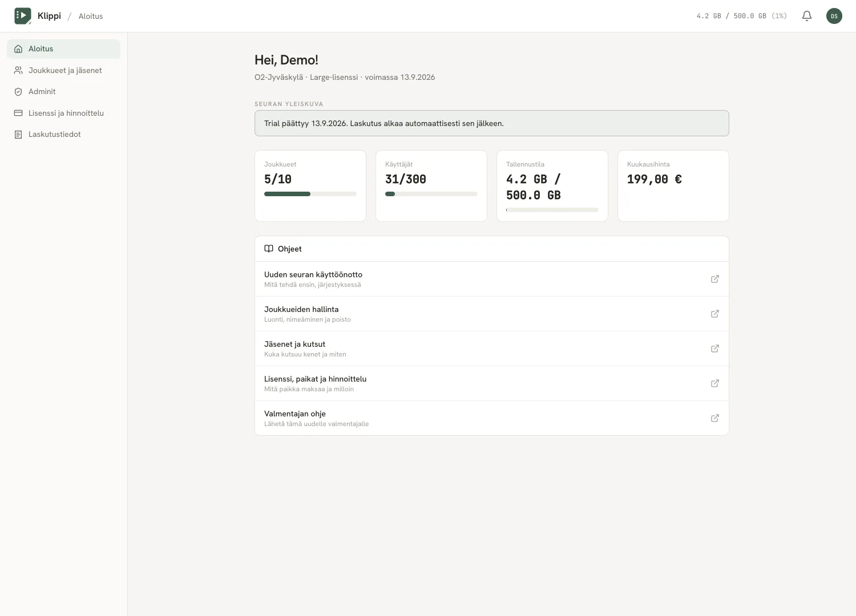Click the Klippi logo icon
The width and height of the screenshot is (856, 616).
[23, 16]
